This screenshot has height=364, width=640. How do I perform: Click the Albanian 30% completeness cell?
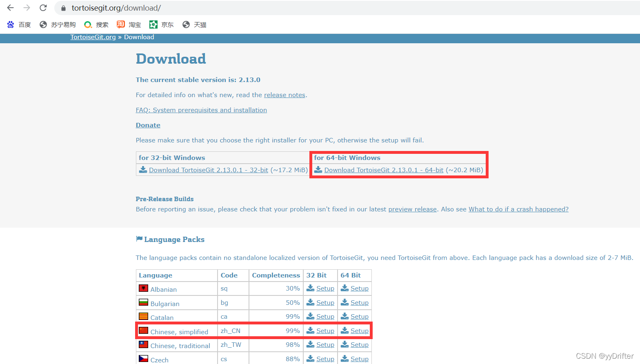coord(276,289)
